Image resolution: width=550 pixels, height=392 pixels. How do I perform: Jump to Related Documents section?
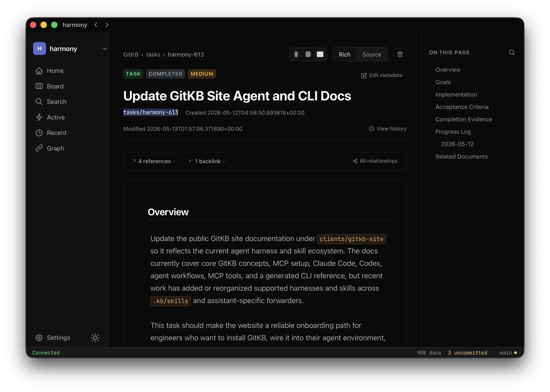462,157
